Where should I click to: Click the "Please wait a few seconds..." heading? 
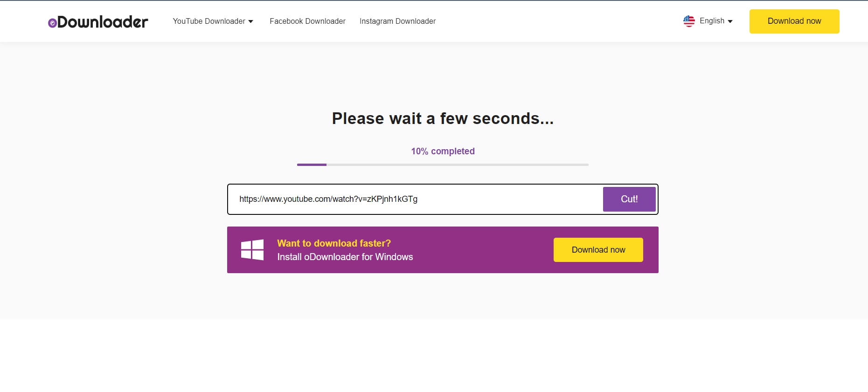pyautogui.click(x=443, y=118)
